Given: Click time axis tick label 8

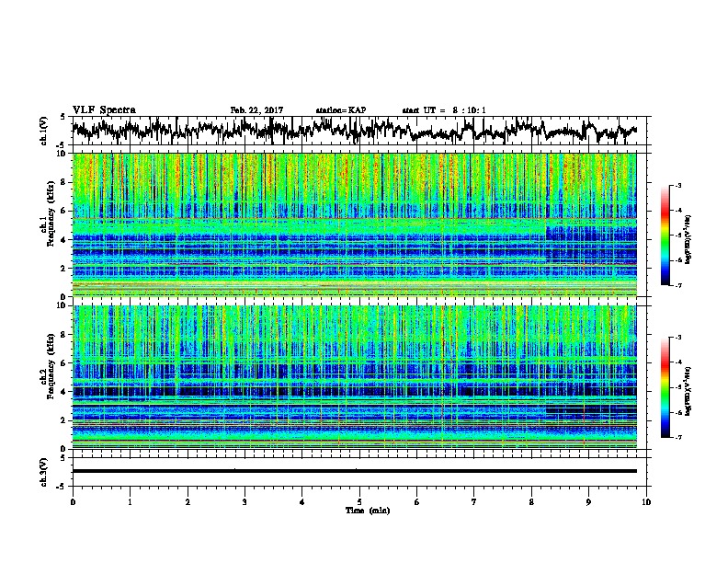Looking at the screenshot, I should click(x=531, y=502).
